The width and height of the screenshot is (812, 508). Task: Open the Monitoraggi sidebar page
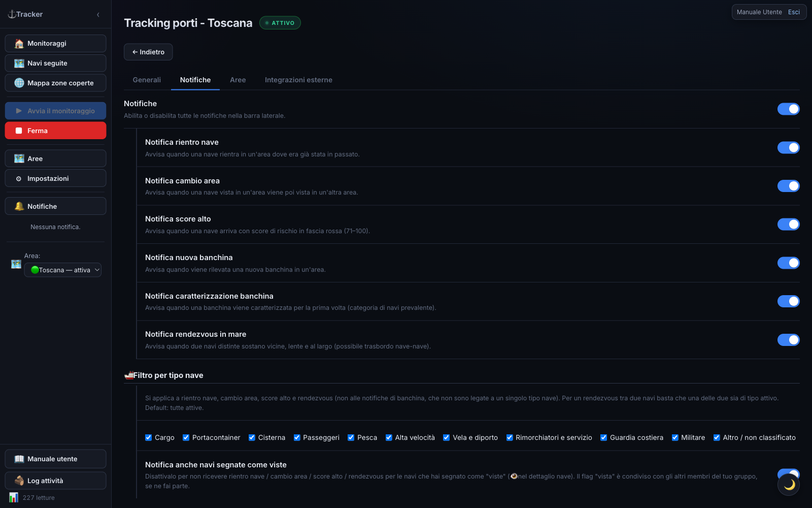[x=55, y=44]
